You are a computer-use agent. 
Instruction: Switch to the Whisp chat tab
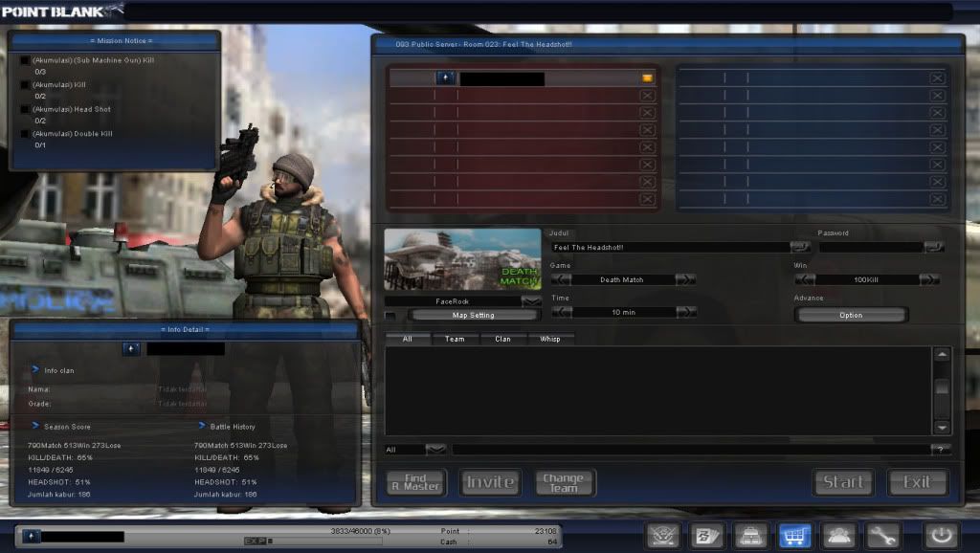pos(550,339)
